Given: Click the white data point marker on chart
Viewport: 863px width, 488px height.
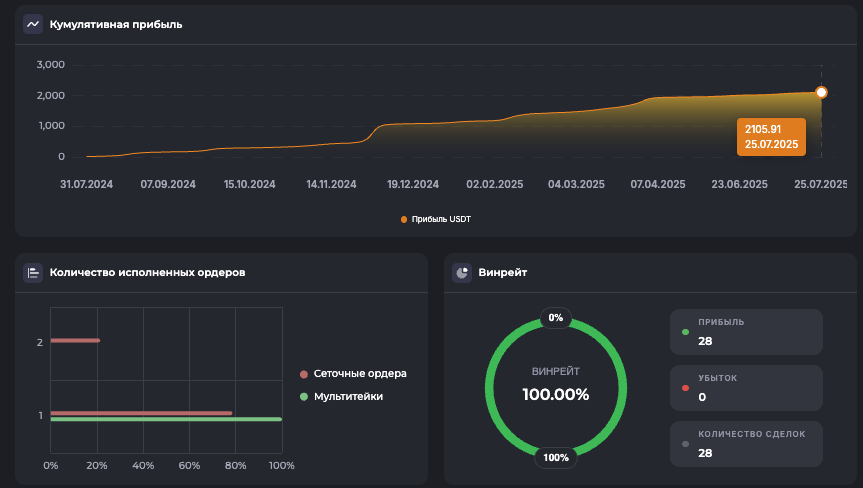Looking at the screenshot, I should pyautogui.click(x=821, y=92).
